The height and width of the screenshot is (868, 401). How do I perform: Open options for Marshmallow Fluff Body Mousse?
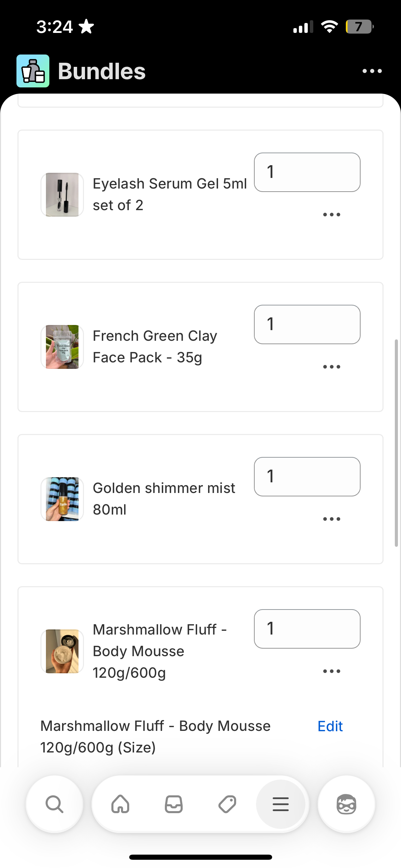point(331,671)
